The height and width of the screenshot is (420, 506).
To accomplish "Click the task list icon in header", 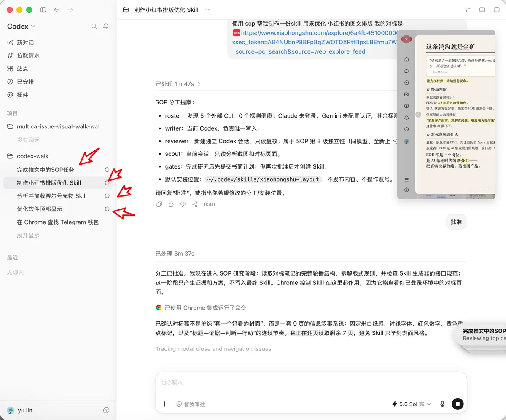I will point(468,10).
